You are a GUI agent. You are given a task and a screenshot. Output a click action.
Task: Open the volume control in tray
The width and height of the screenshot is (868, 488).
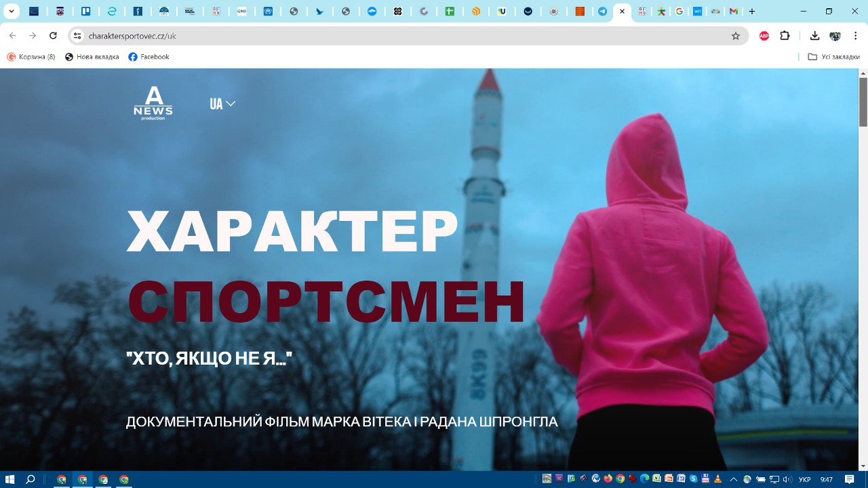coord(787,479)
